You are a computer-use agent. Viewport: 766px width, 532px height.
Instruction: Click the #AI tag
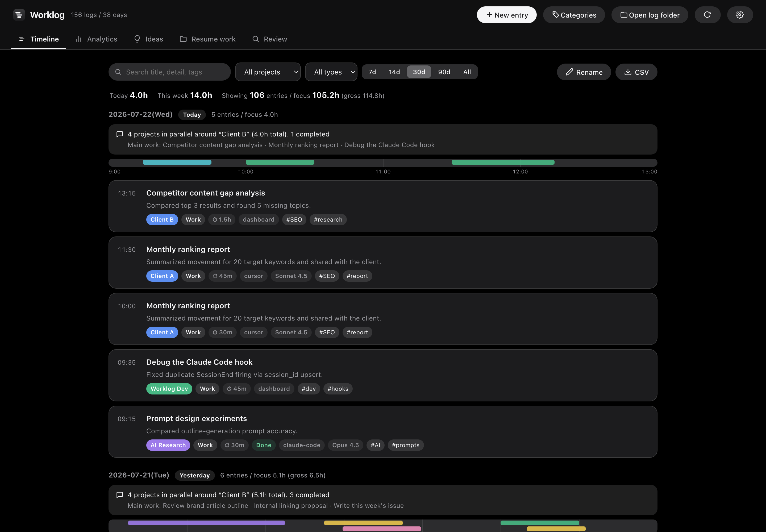375,445
